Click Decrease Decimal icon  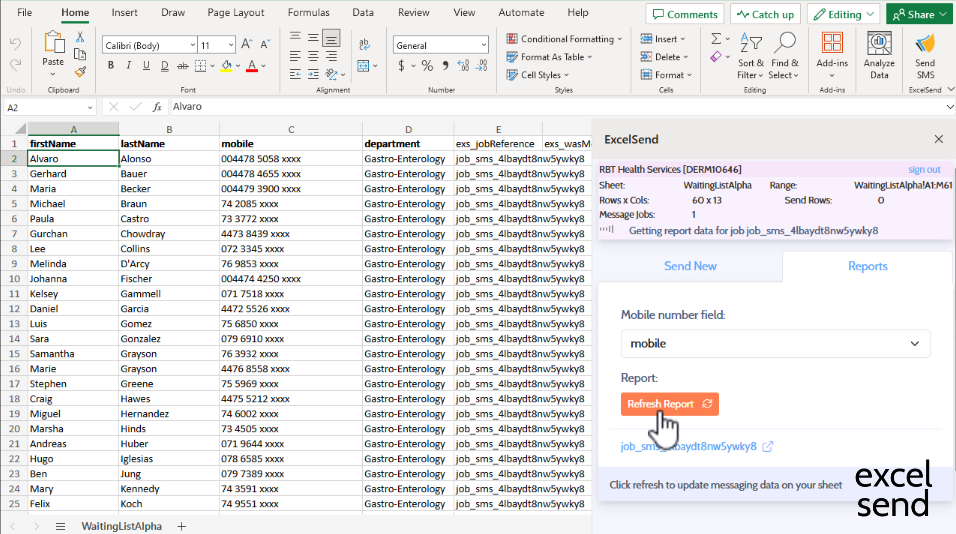(482, 66)
